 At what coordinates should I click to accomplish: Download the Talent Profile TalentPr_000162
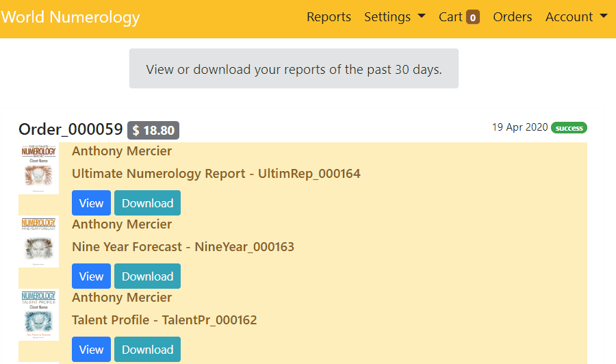(147, 349)
